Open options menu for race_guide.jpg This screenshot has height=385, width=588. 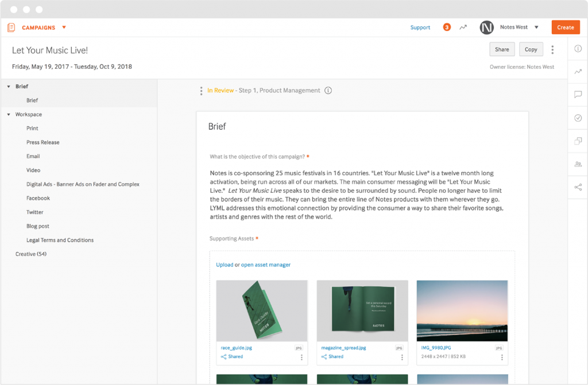tap(301, 357)
